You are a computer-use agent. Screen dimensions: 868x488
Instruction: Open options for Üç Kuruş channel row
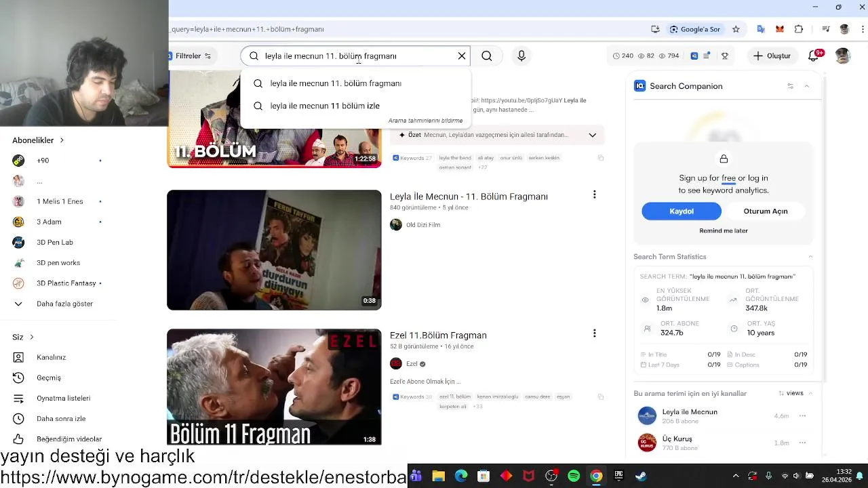[x=802, y=443]
